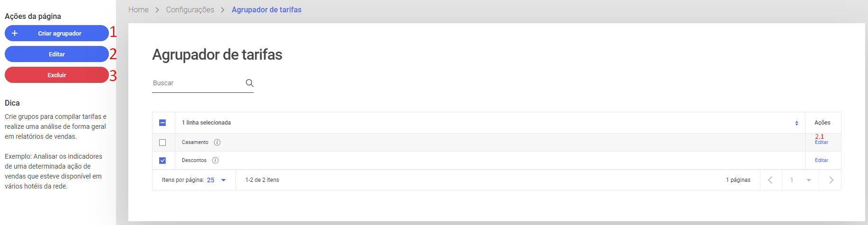This screenshot has width=868, height=225.
Task: Click the blue Editar sidebar button
Action: [x=57, y=54]
